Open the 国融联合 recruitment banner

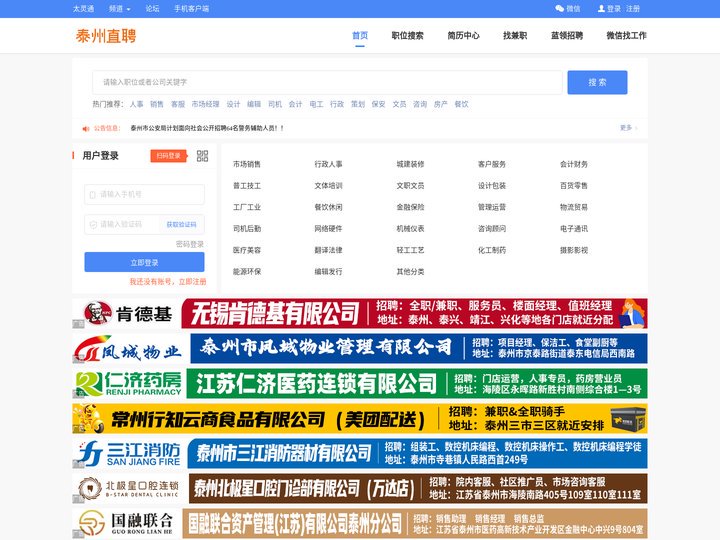tap(360, 523)
